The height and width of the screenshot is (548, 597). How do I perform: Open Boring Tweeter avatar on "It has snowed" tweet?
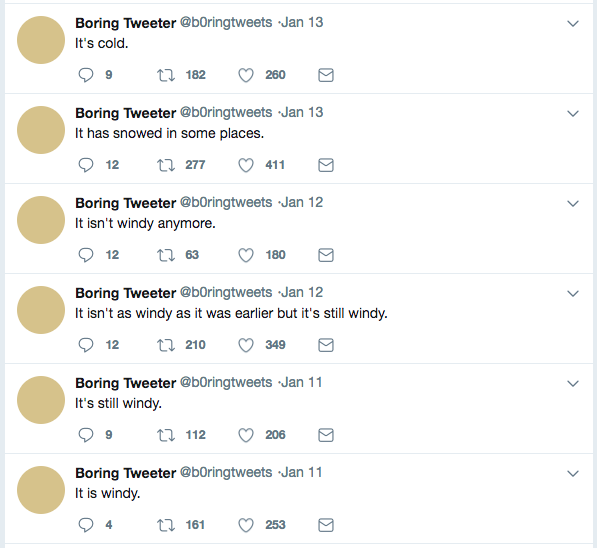point(41,130)
